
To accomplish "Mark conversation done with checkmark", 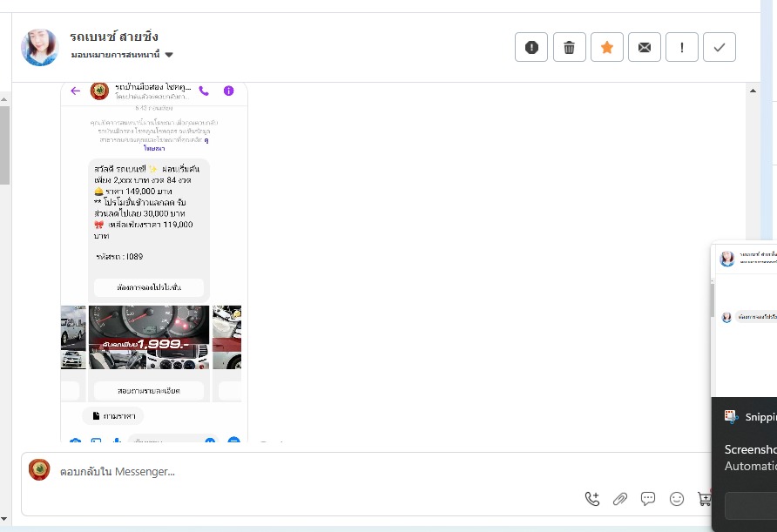I will (720, 47).
